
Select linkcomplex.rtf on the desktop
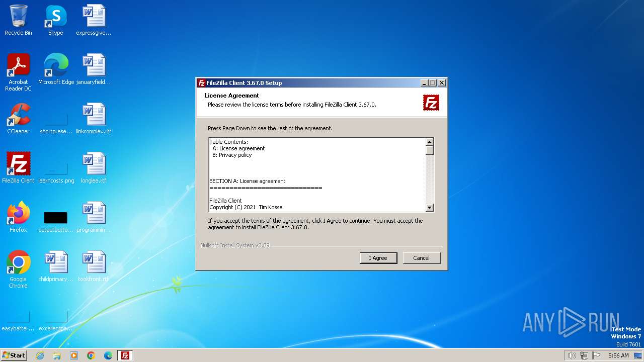94,119
